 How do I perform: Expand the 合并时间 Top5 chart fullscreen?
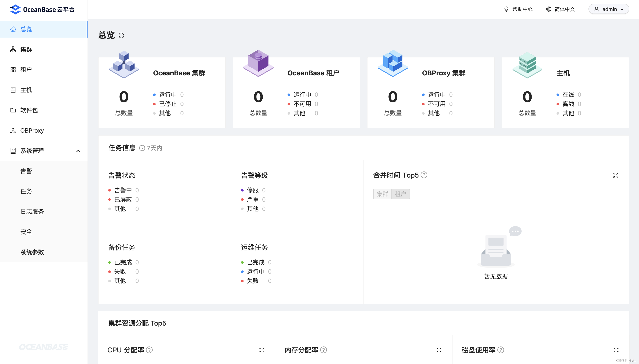coord(616,175)
